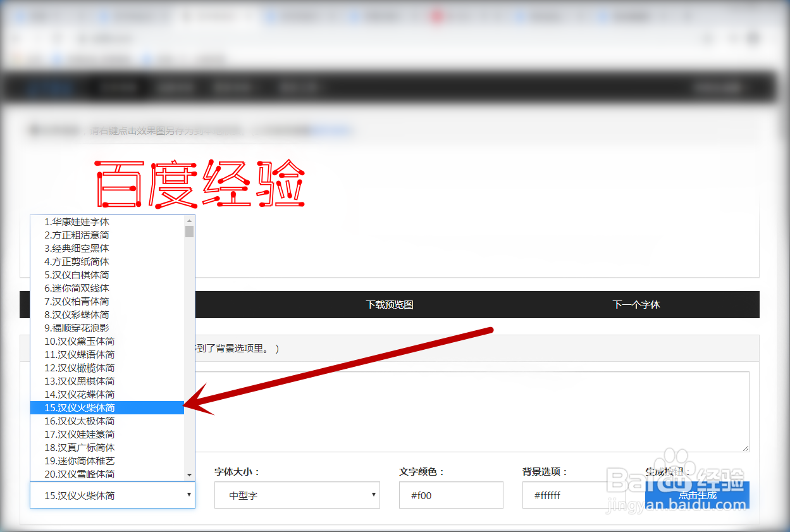Click the blue 点击生成 button

pos(697,495)
